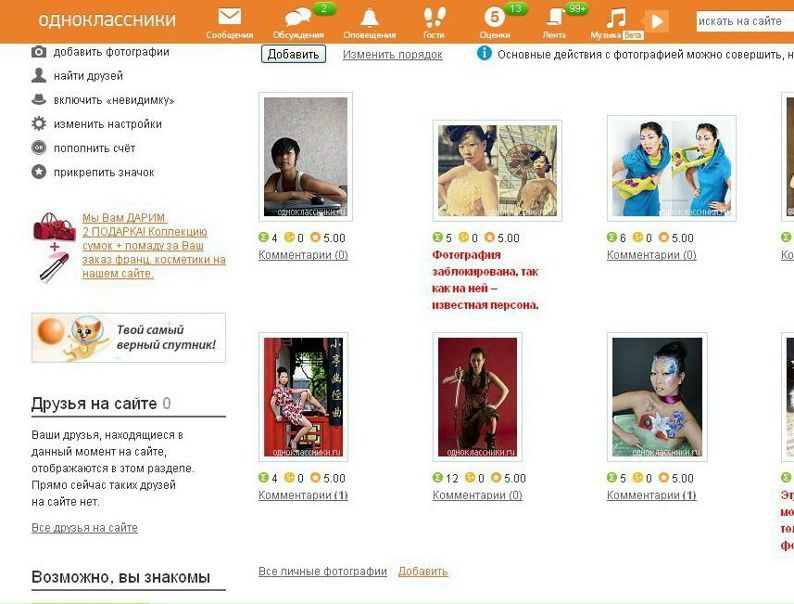Viewport: 794px width, 604px height.
Task: Open Музыка note icon
Action: [617, 18]
